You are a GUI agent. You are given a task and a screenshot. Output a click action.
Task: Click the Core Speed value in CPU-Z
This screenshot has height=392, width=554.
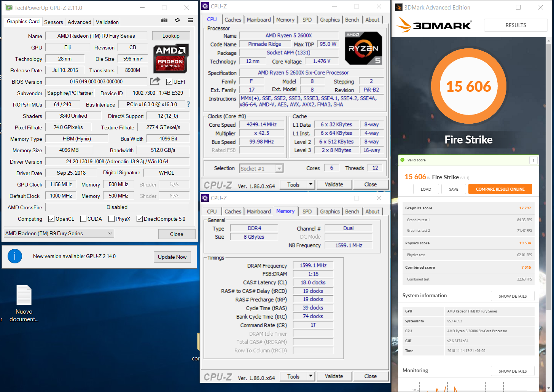coord(261,124)
